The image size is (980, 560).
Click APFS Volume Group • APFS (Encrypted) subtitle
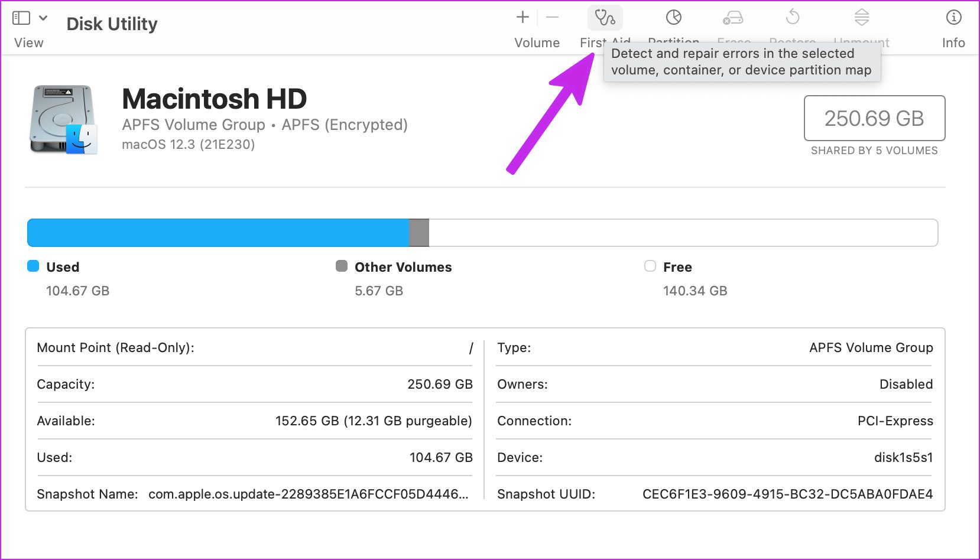click(265, 125)
